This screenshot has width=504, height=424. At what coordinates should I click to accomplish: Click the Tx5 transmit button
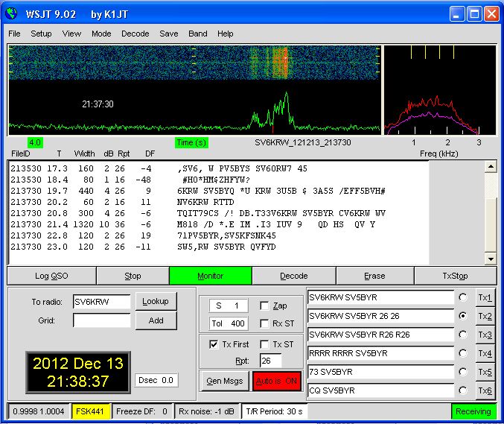click(485, 372)
